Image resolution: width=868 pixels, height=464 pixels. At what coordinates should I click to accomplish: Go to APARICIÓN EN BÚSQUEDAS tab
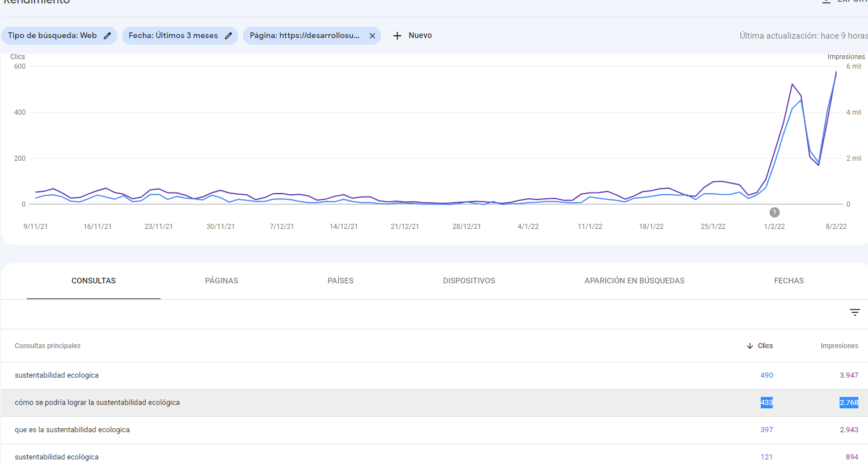(x=634, y=281)
